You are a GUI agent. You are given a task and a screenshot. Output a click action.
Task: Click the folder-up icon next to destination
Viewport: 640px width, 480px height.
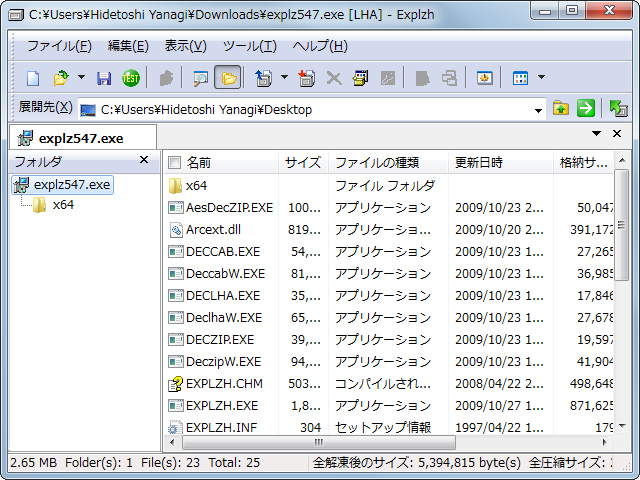pyautogui.click(x=561, y=109)
